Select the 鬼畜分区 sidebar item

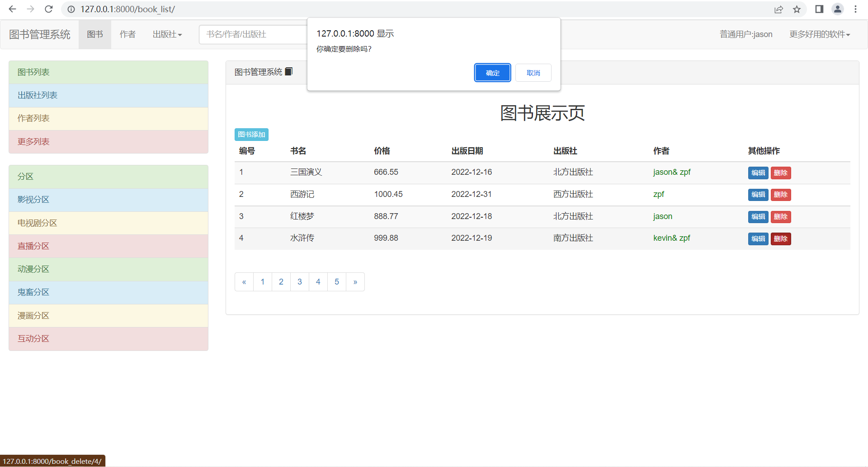click(108, 292)
